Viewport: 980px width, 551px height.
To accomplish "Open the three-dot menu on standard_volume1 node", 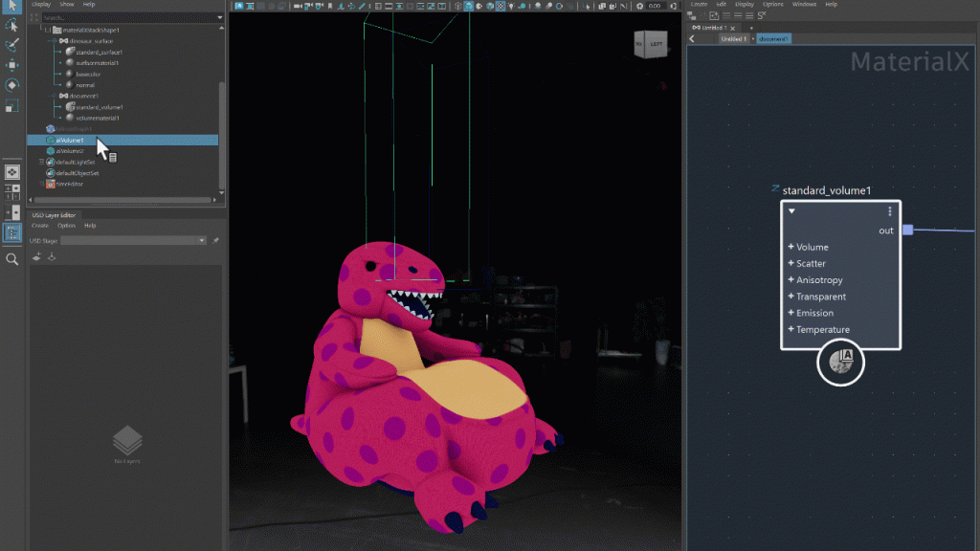I will pos(889,211).
